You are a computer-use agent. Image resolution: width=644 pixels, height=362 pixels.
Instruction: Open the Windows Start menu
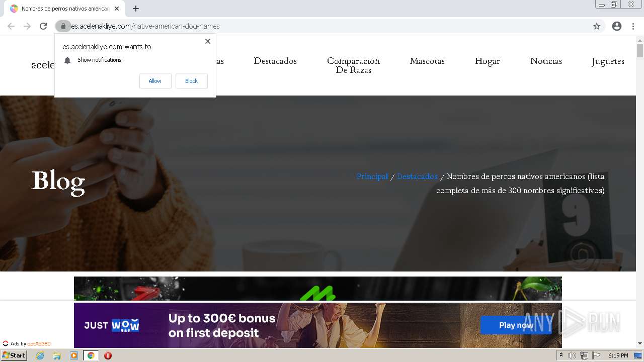[x=14, y=355]
